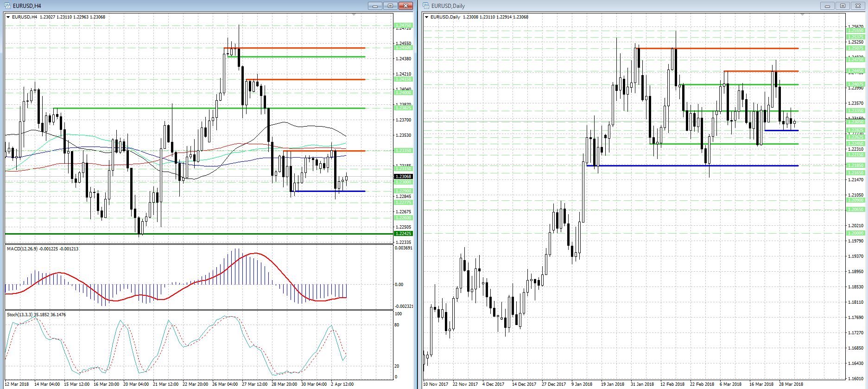Click the EURUSD,Daily window chart icon

(426, 6)
